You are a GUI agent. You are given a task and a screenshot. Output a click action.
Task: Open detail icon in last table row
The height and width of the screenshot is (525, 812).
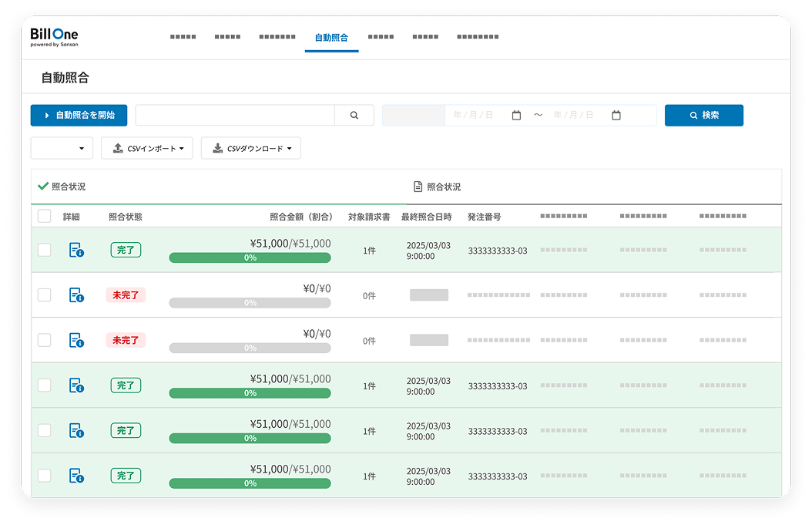pos(76,476)
